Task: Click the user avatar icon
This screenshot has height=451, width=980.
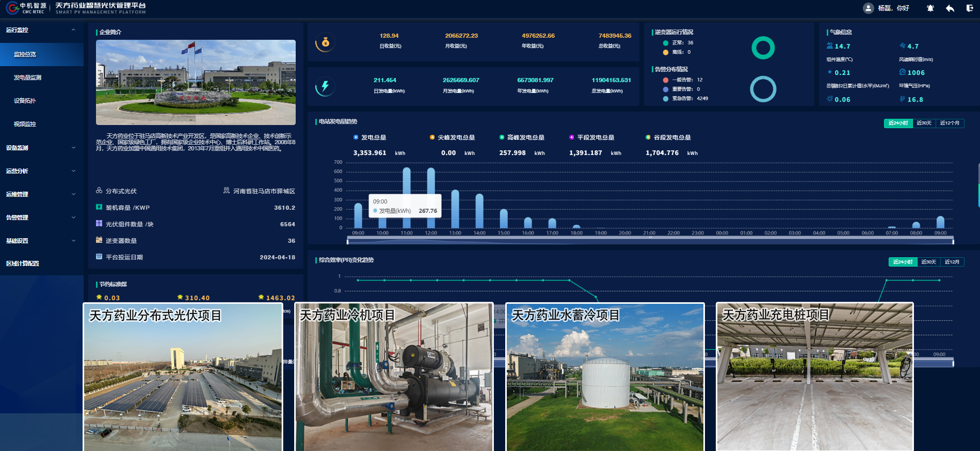Action: click(868, 8)
